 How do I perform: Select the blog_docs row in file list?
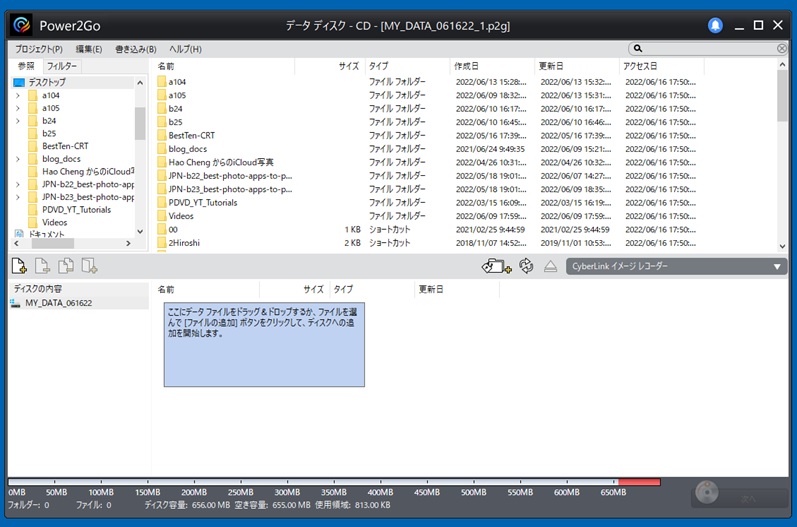click(426, 149)
